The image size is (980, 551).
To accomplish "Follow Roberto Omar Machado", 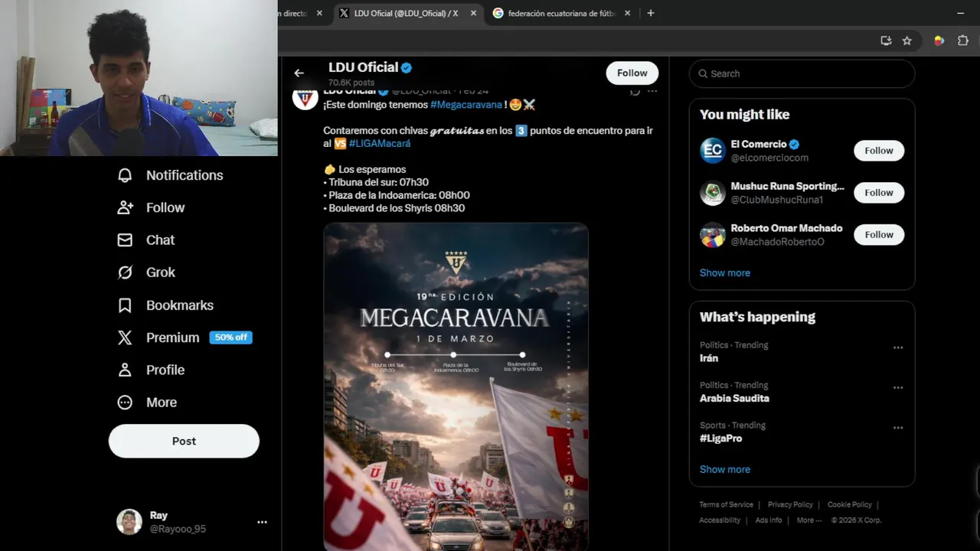I will (879, 235).
